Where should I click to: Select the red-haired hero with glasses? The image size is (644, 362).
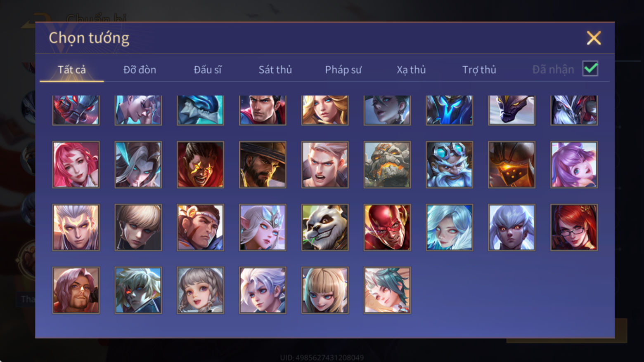(574, 228)
